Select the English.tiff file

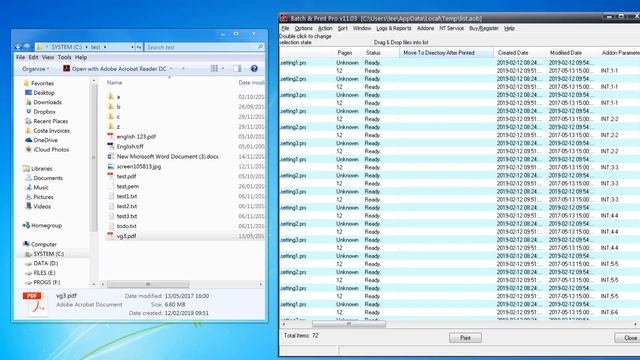click(130, 147)
